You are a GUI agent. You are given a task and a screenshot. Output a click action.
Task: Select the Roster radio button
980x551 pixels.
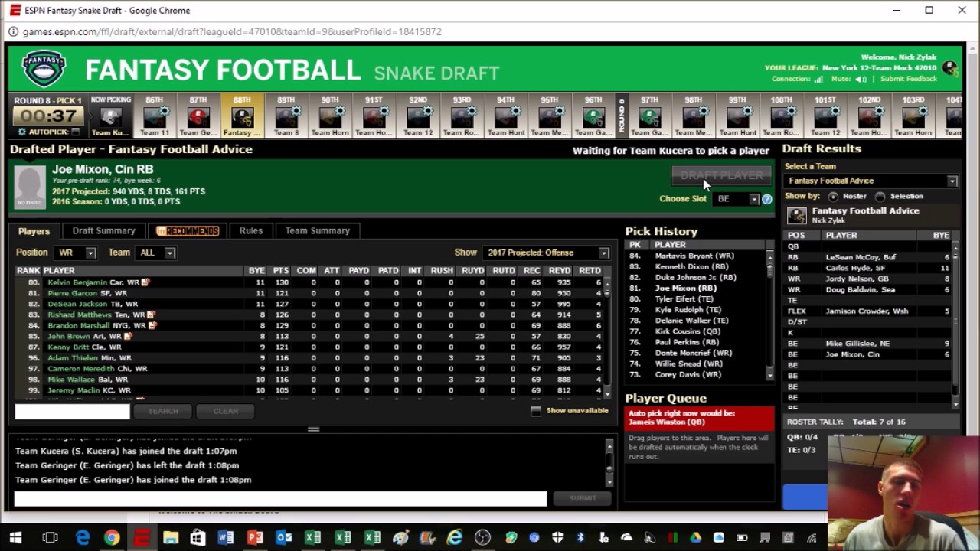coord(833,197)
